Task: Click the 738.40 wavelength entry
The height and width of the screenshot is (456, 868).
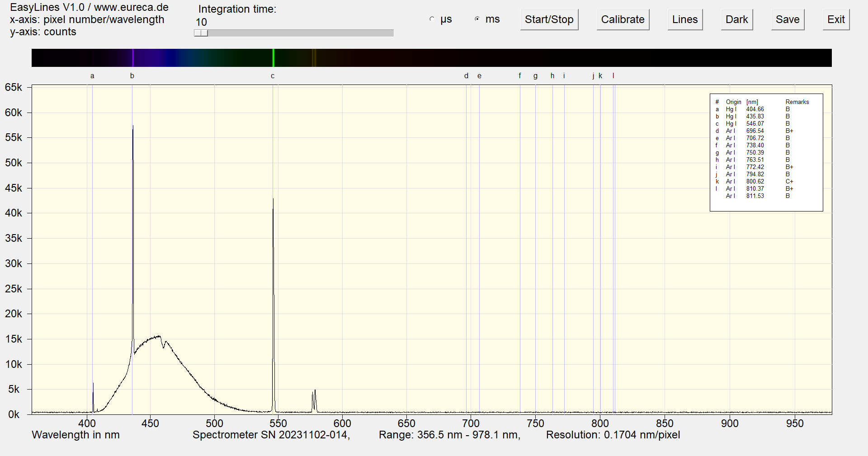Action: point(755,146)
